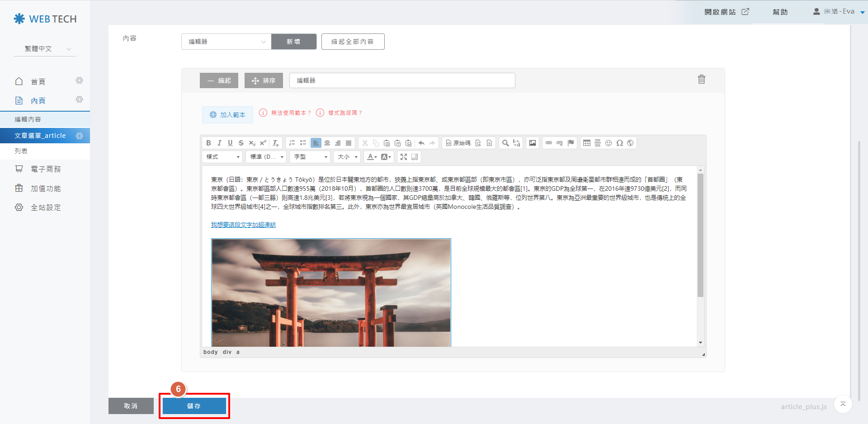The width and height of the screenshot is (868, 424).
Task: Click the 我想要這段文字加超連結 hyperlink
Action: 243,225
